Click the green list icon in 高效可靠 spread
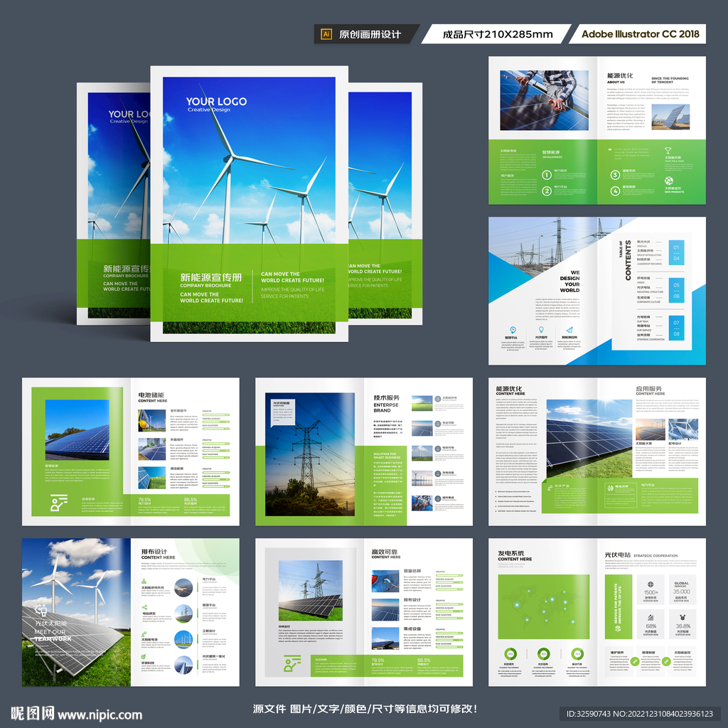The image size is (728, 728). pyautogui.click(x=292, y=663)
